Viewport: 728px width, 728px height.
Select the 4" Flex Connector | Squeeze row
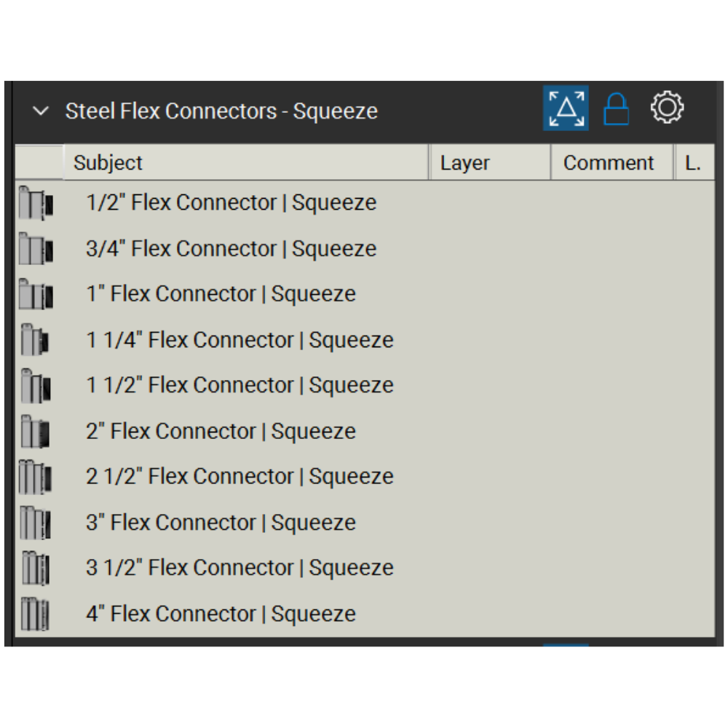click(221, 614)
